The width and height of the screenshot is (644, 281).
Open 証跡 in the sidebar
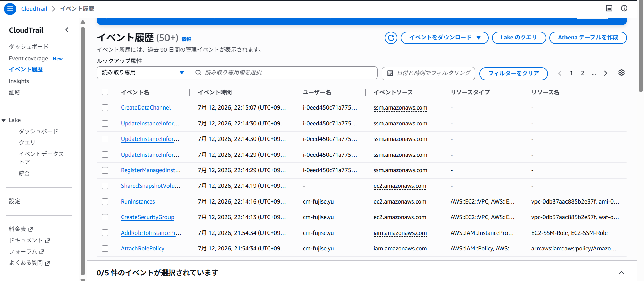[x=15, y=92]
